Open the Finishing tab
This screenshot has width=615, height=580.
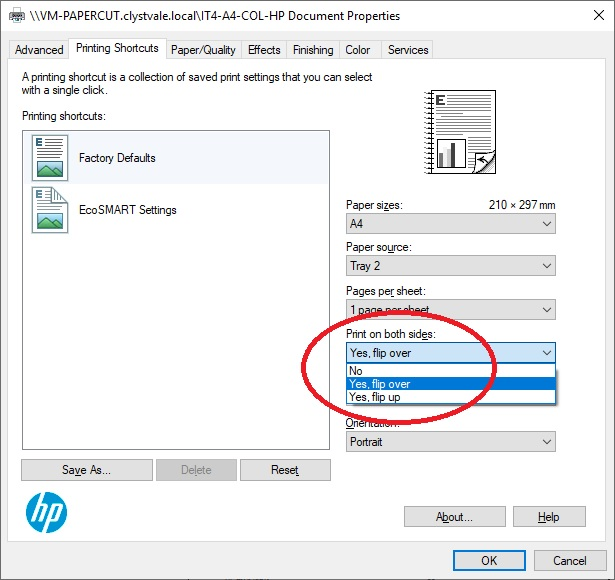click(x=313, y=50)
